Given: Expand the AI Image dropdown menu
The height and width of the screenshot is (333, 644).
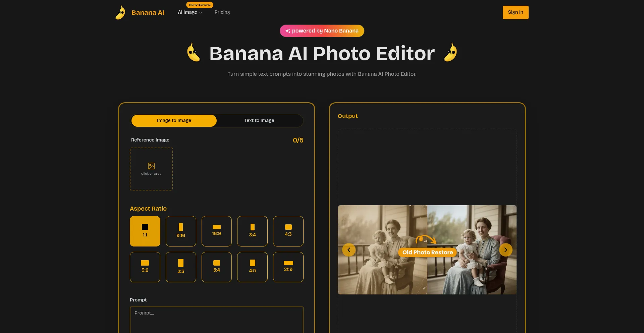Looking at the screenshot, I should (x=190, y=12).
